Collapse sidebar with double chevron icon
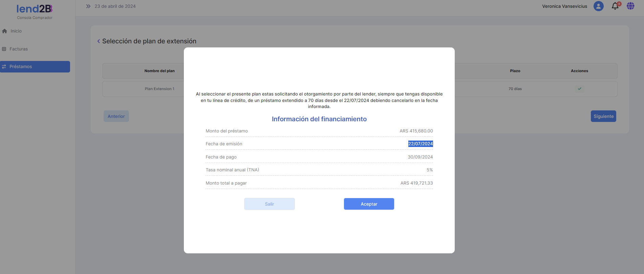Viewport: 644px width, 274px height. (x=88, y=6)
